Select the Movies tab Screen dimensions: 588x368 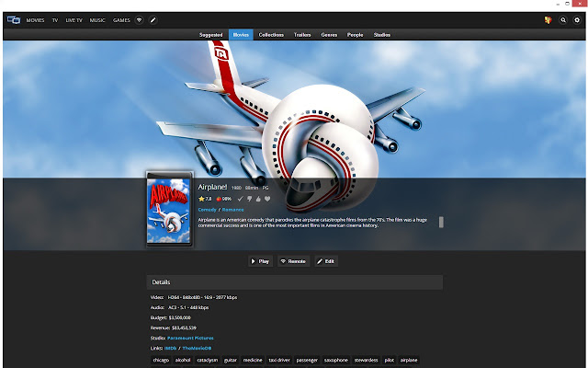click(x=241, y=35)
